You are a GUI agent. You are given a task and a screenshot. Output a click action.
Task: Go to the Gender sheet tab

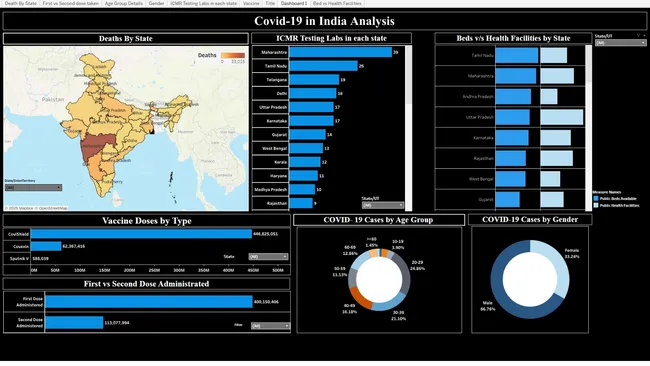click(x=156, y=3)
